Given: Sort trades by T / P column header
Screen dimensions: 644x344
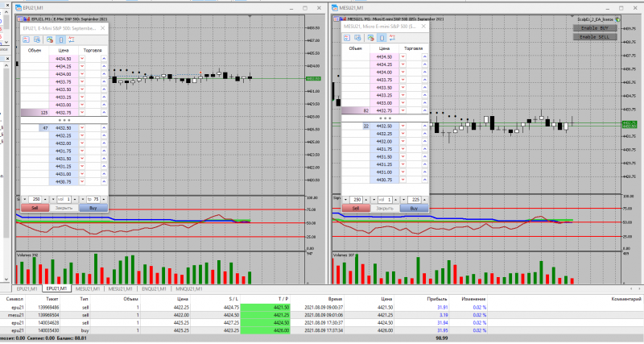Looking at the screenshot, I should pos(283,299).
